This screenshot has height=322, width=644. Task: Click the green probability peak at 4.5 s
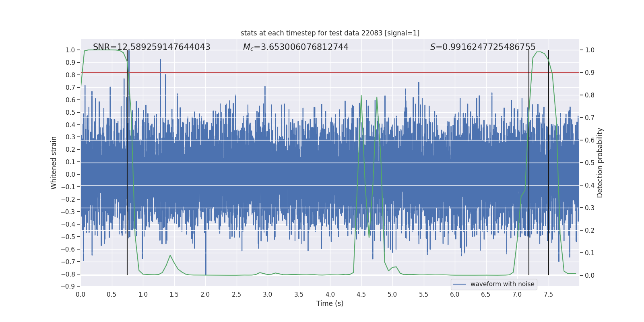tap(361, 96)
